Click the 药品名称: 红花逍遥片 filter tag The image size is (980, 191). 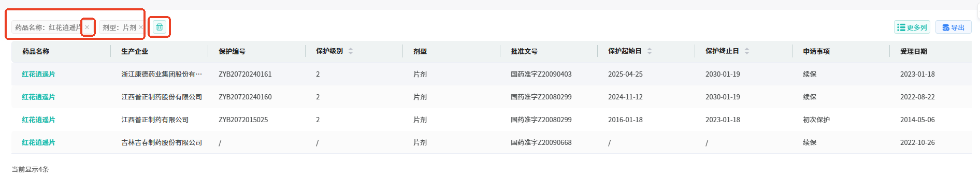coord(48,27)
